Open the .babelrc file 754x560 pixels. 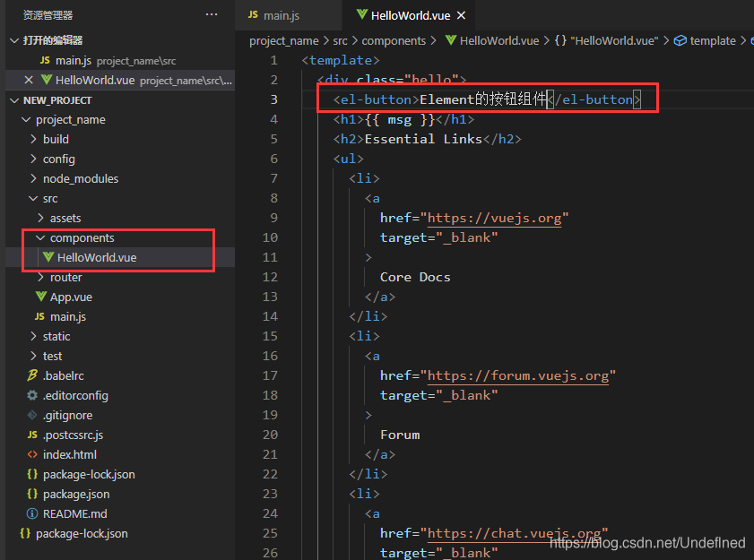[x=120, y=376]
